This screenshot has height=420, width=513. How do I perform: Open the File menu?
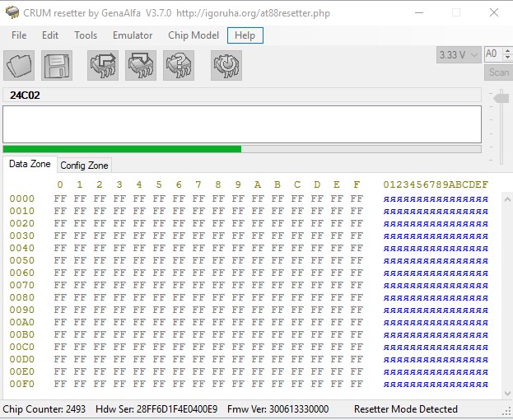click(19, 35)
